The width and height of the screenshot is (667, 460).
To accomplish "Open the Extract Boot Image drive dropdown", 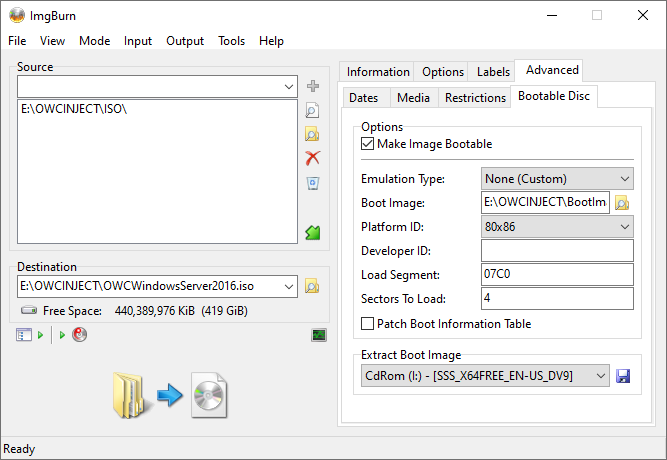I will (x=485, y=375).
